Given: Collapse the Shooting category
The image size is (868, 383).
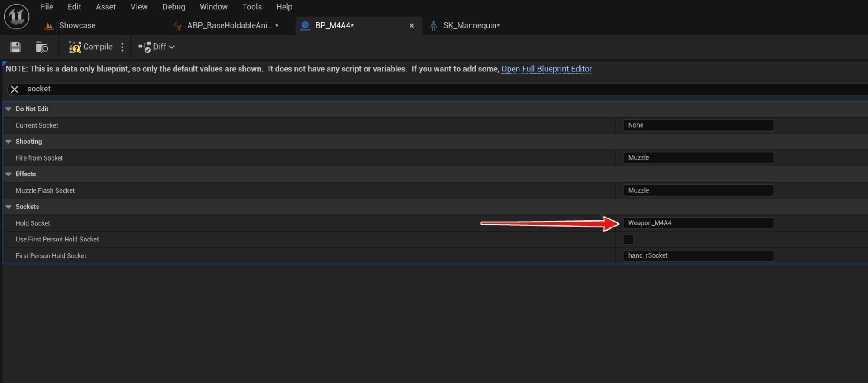Looking at the screenshot, I should coord(8,142).
